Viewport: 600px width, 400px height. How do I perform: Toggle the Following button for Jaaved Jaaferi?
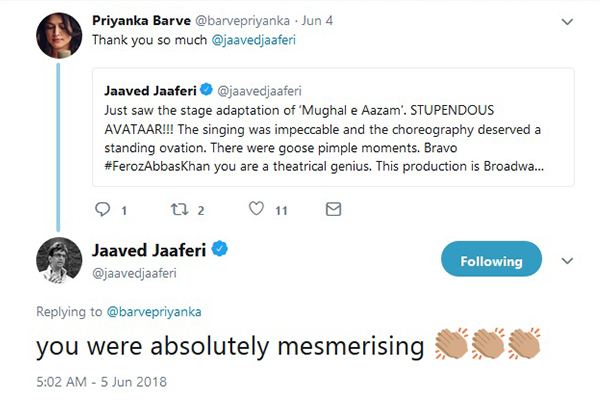[491, 259]
